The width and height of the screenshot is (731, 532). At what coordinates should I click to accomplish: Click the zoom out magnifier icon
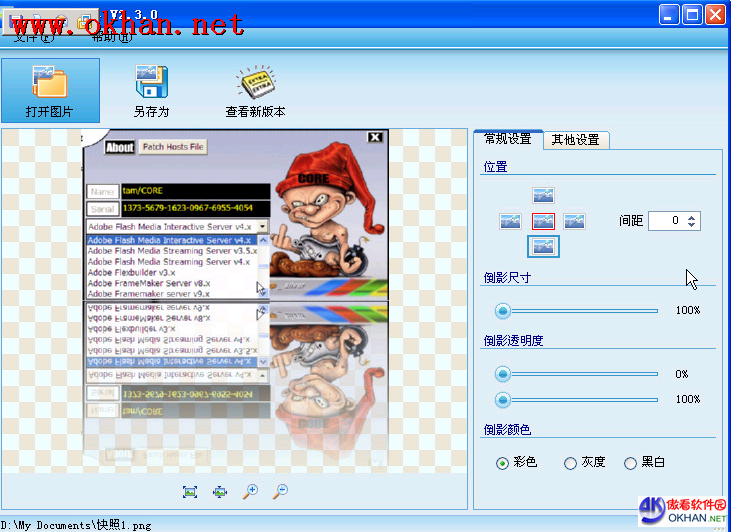coord(280,491)
